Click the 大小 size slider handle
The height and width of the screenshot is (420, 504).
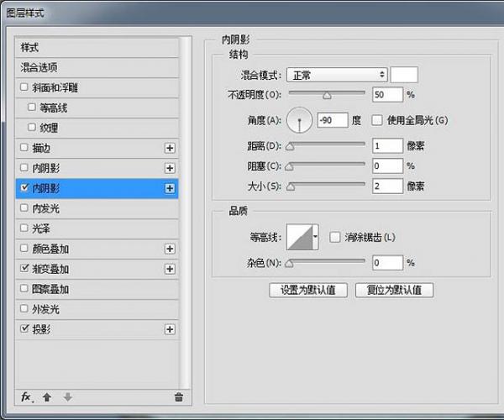pyautogui.click(x=291, y=187)
